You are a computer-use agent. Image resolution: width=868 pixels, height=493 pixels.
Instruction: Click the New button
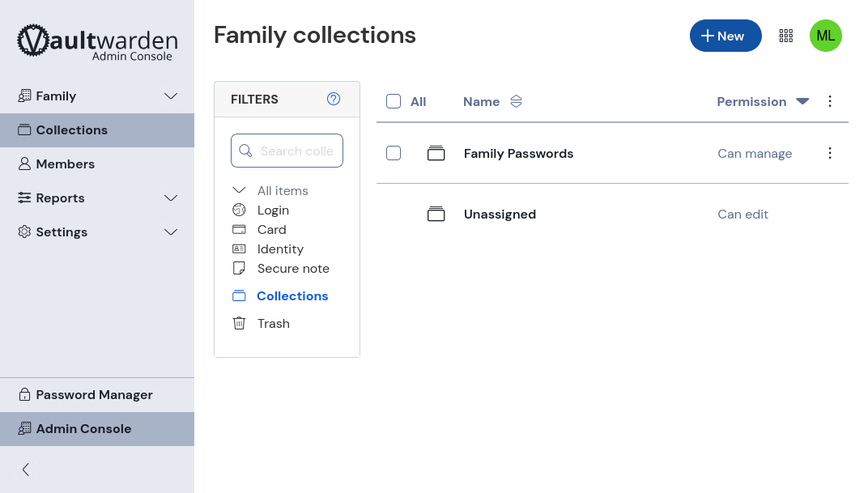[x=725, y=36]
